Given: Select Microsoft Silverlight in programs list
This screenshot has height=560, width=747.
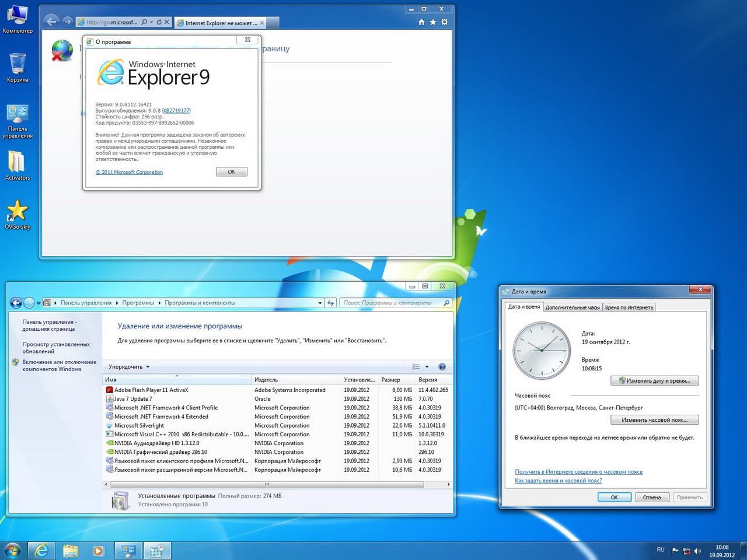Looking at the screenshot, I should [277, 425].
